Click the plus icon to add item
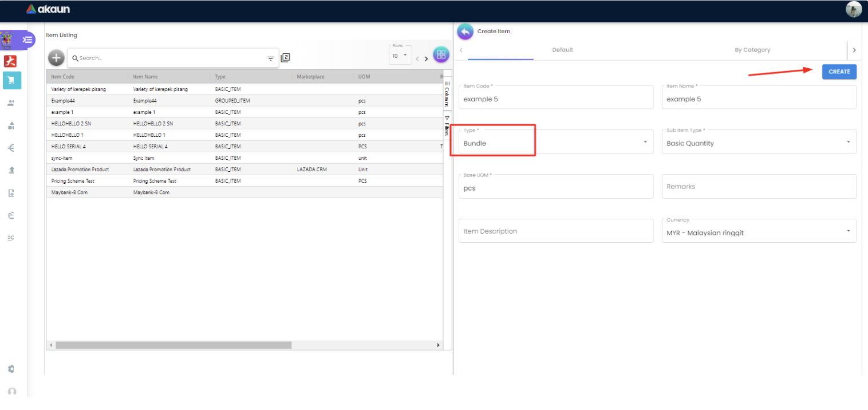This screenshot has width=868, height=410. pyautogui.click(x=56, y=58)
